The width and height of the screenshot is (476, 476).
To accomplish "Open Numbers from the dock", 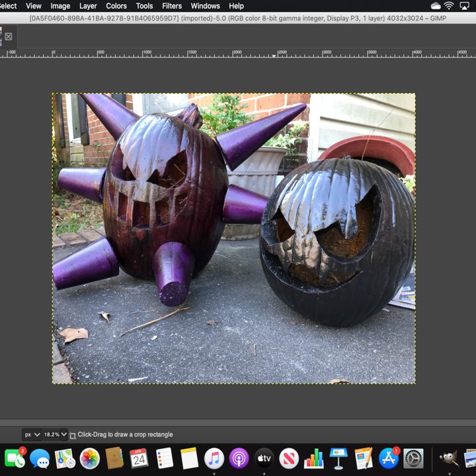I will (x=313, y=458).
